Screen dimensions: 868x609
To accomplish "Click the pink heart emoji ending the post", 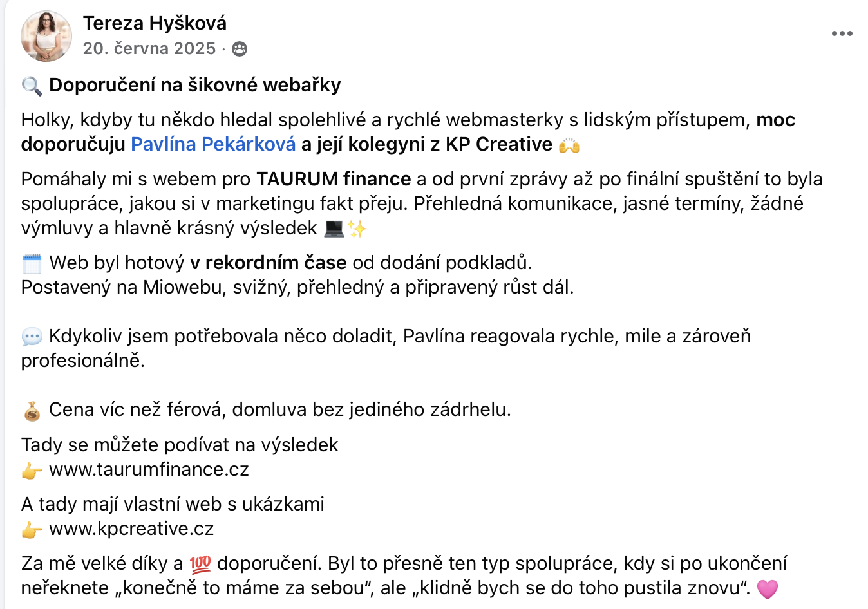I will (768, 589).
